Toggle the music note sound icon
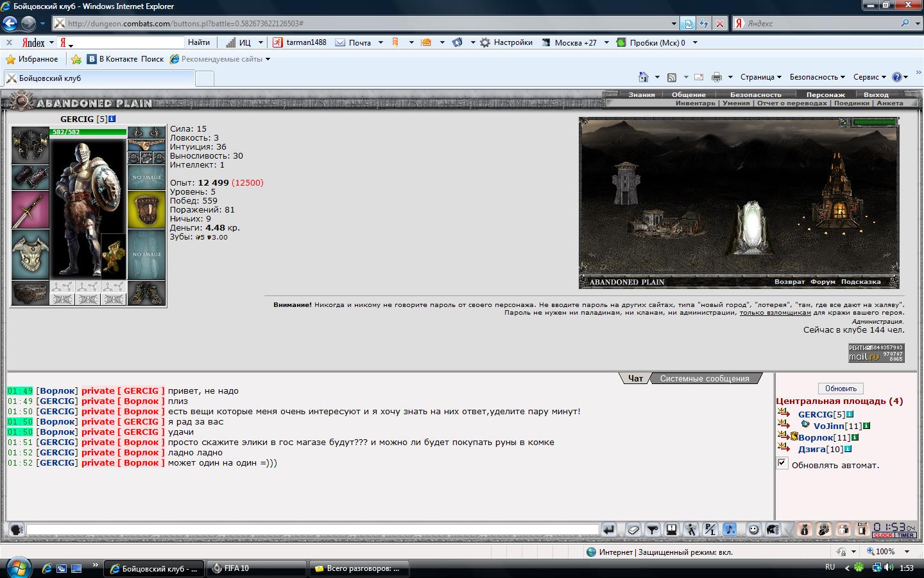Viewport: 924px width, 578px height. click(730, 530)
